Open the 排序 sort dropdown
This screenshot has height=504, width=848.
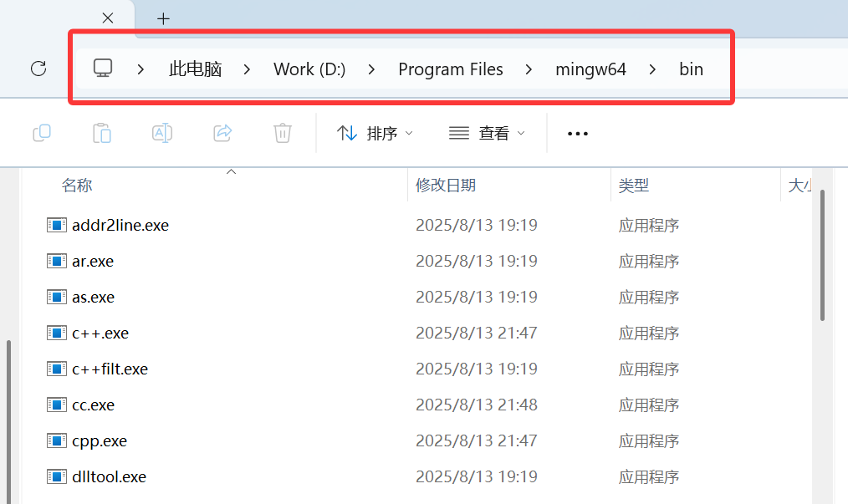[x=375, y=133]
